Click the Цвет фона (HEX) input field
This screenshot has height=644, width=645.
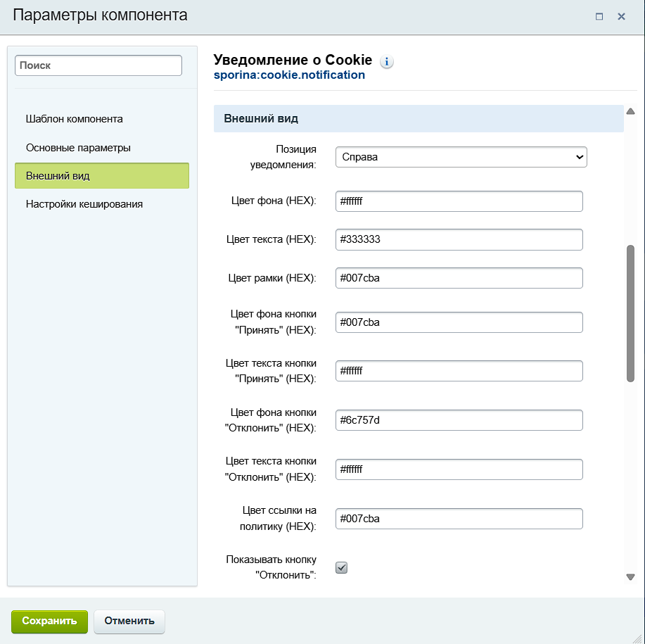(459, 201)
